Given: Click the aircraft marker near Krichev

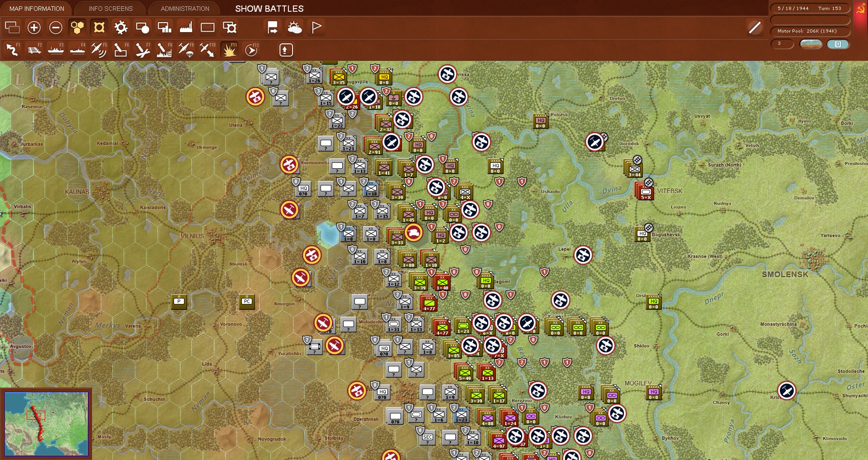Looking at the screenshot, I should point(787,391).
